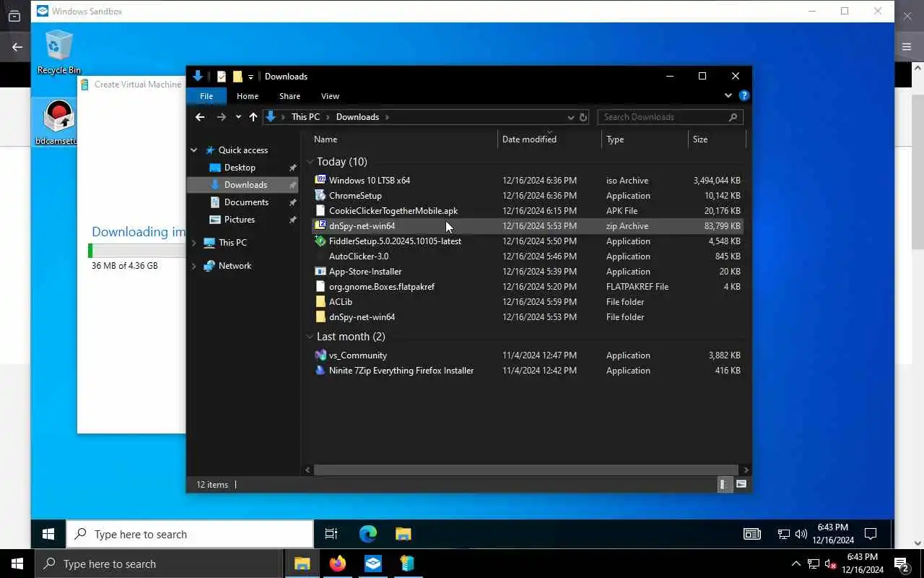Select dnSpy-net-win64 zip archive
Viewport: 924px width, 578px height.
click(528, 225)
